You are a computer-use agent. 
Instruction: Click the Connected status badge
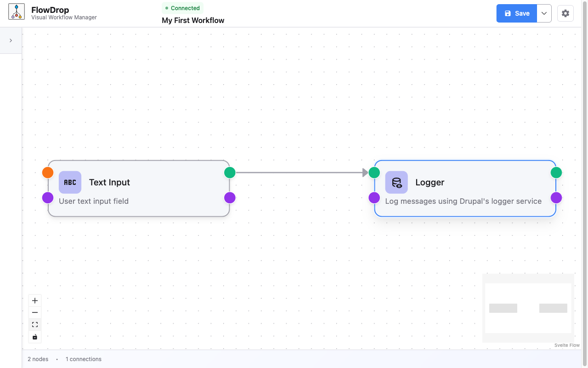pyautogui.click(x=182, y=8)
